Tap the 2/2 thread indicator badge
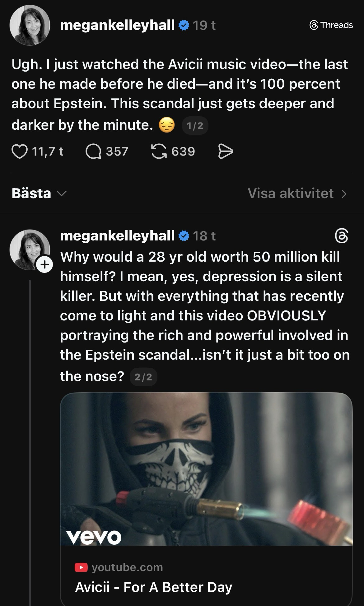The height and width of the screenshot is (606, 364). [x=143, y=377]
